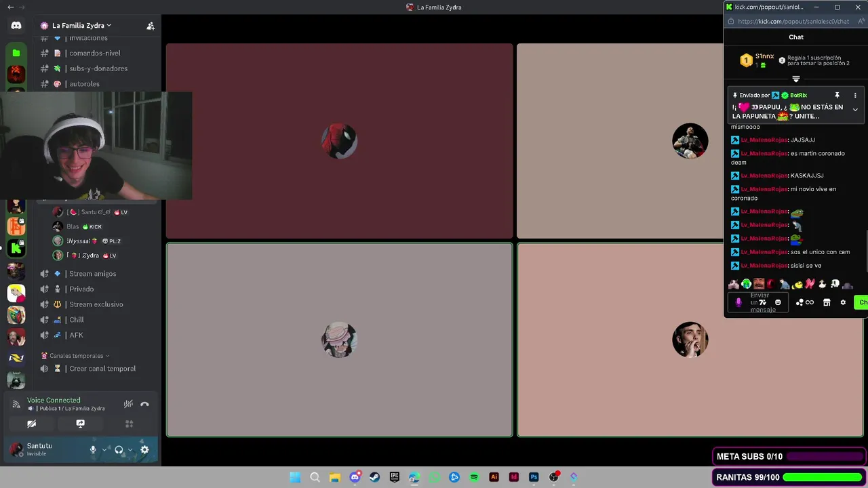Send message with green Chat button

point(861,302)
